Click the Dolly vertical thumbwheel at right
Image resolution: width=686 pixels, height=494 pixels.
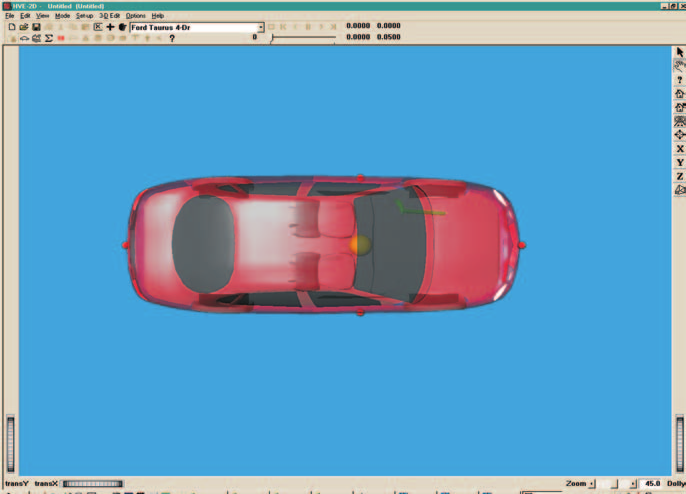tap(679, 444)
